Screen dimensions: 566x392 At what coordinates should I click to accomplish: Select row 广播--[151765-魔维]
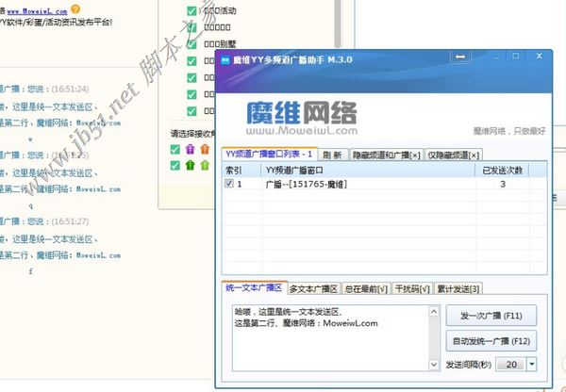click(385, 185)
